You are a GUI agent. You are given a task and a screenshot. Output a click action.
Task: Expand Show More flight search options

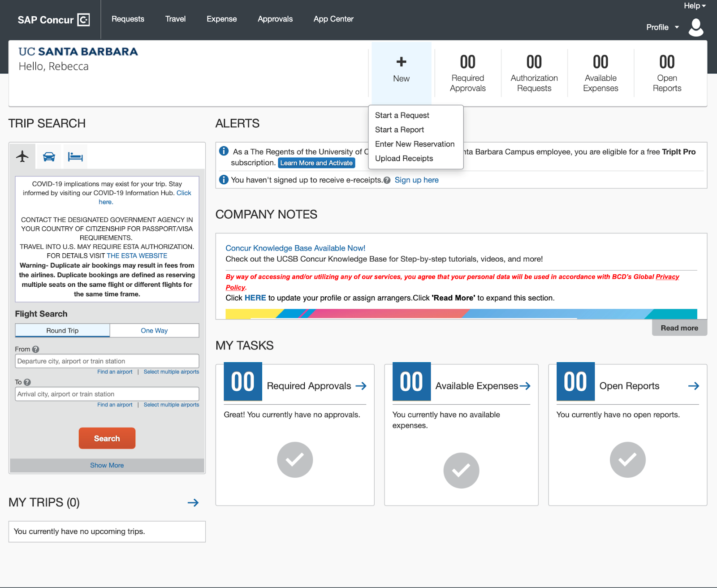click(107, 465)
